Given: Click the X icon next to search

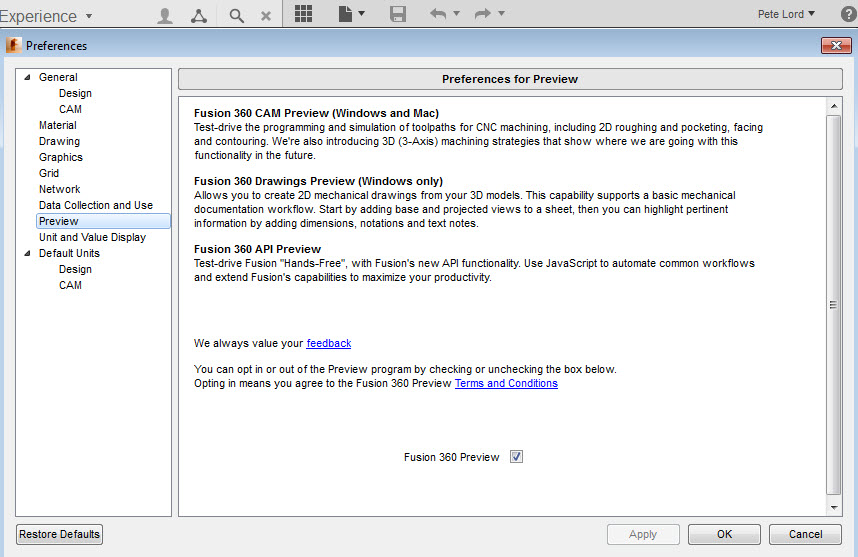Looking at the screenshot, I should tap(266, 16).
